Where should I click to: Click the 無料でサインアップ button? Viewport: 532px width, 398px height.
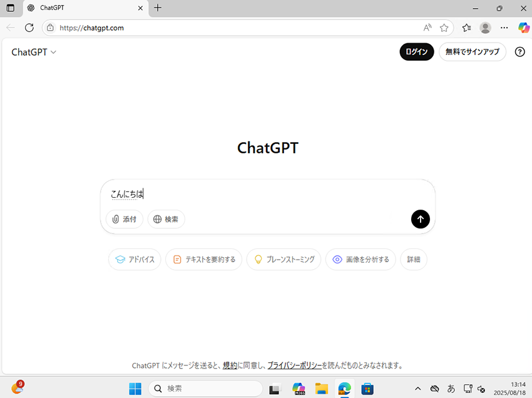(472, 52)
